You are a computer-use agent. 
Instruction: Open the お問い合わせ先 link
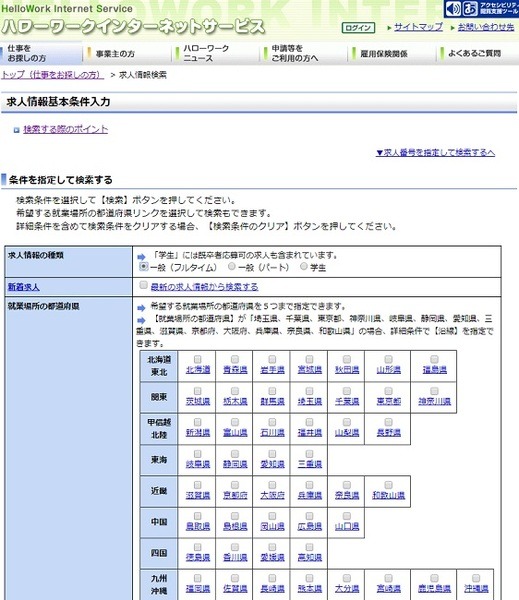tap(486, 27)
